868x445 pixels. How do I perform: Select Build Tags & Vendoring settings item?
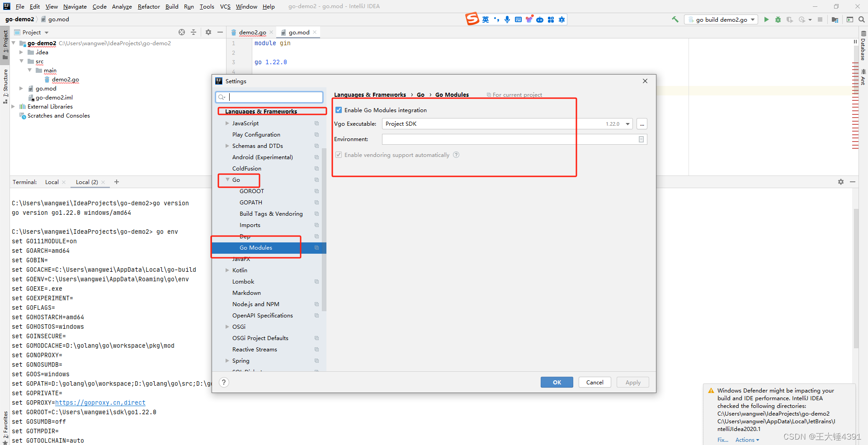[271, 213]
